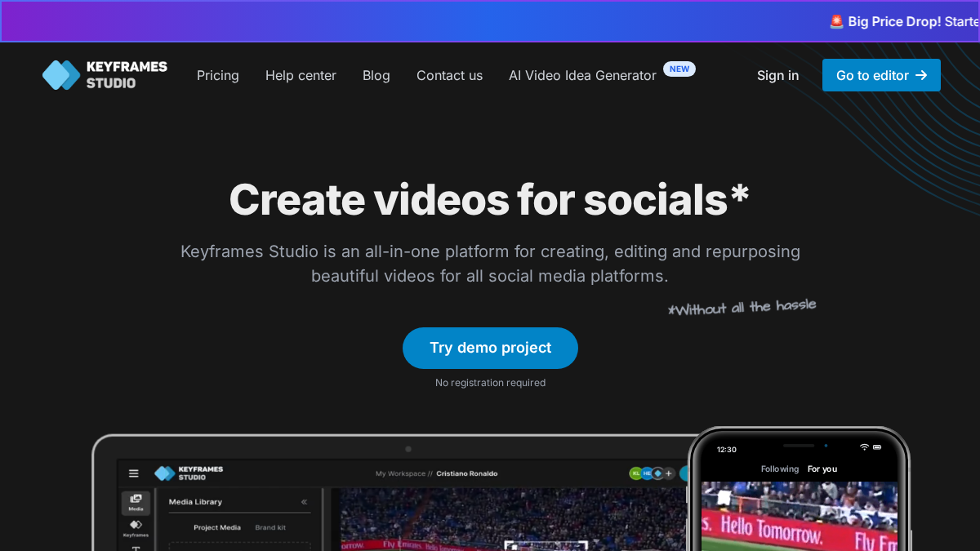
Task: Open the Contact us page
Action: 449,75
